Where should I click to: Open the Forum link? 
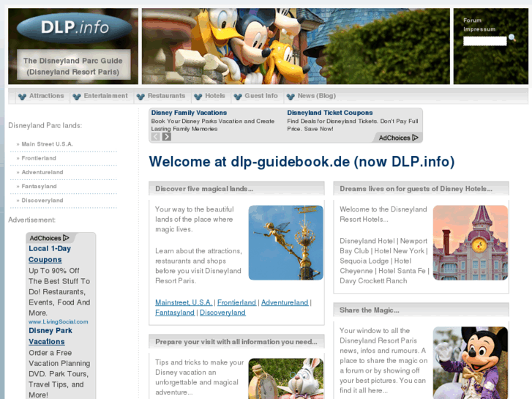click(x=472, y=20)
